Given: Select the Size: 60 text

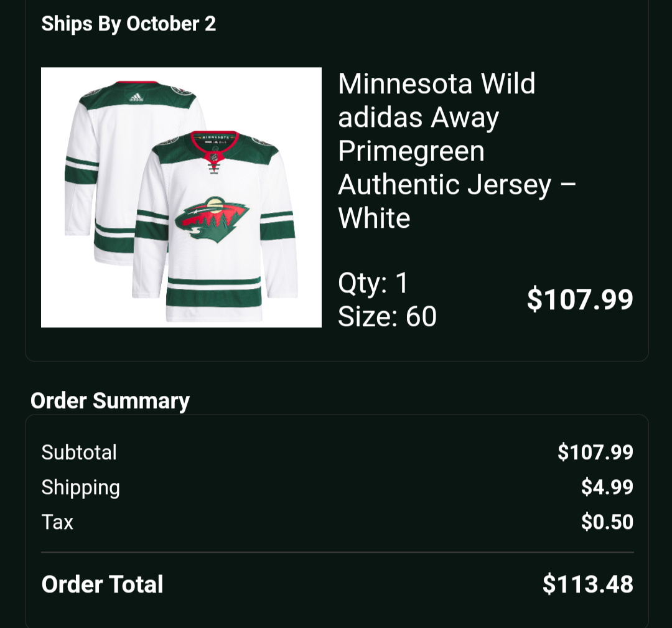Looking at the screenshot, I should pos(387,317).
